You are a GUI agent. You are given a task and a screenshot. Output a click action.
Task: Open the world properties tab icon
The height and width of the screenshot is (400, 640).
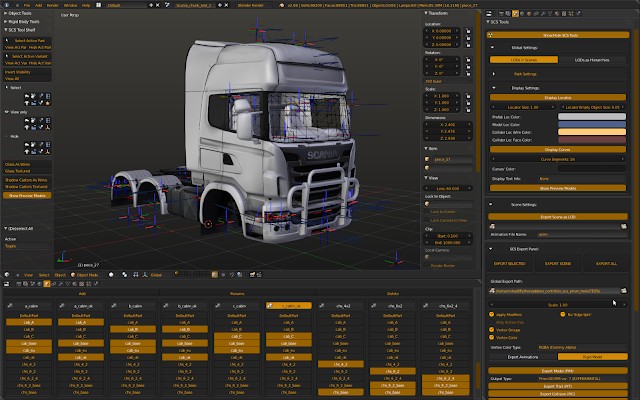[522, 14]
